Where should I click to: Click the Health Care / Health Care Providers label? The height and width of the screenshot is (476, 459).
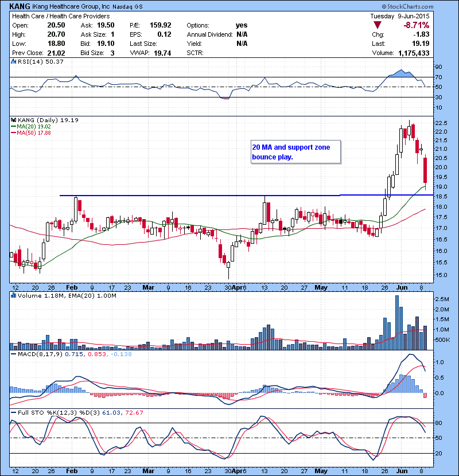61,16
